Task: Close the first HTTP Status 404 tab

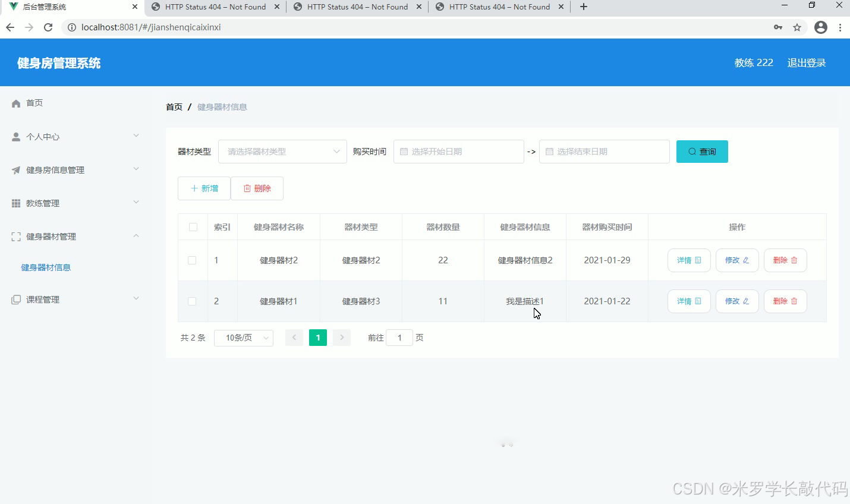Action: pos(277,7)
